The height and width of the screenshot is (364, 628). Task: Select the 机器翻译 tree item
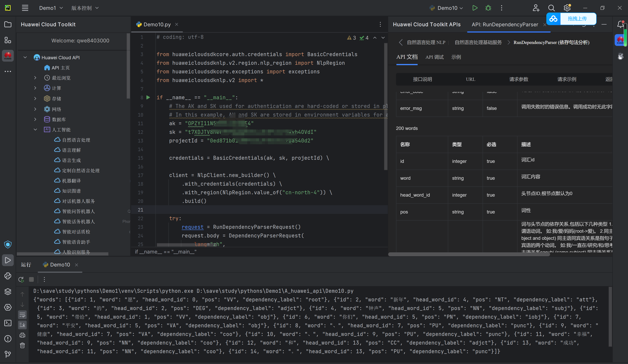[x=71, y=181]
